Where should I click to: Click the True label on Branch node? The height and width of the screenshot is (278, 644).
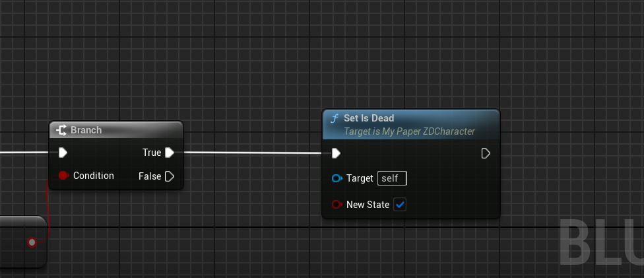pos(152,153)
